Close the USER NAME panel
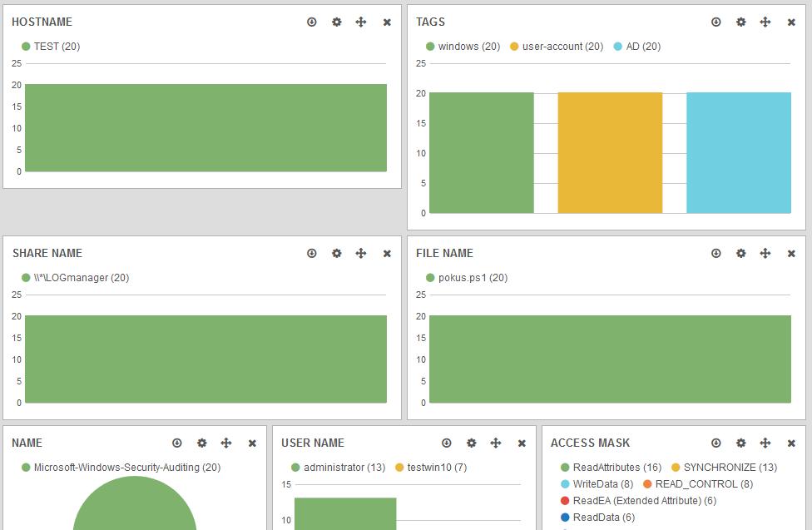Image resolution: width=812 pixels, height=530 pixels. 522,443
